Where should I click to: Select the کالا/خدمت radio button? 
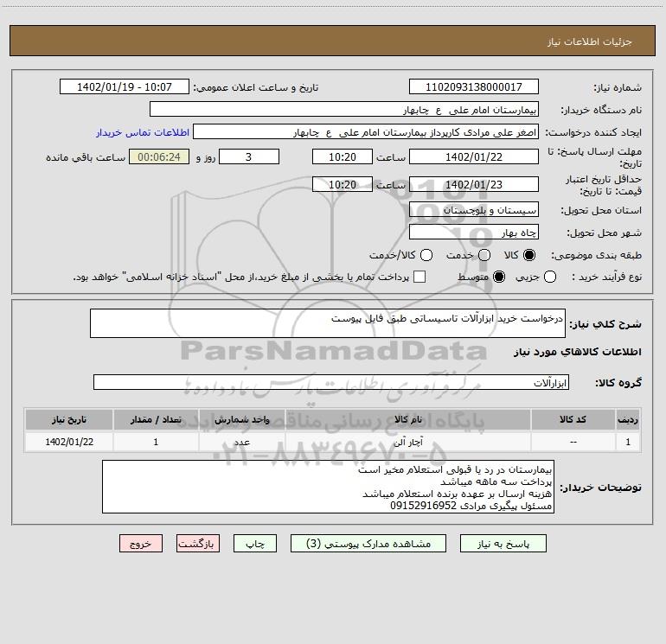click(x=426, y=255)
